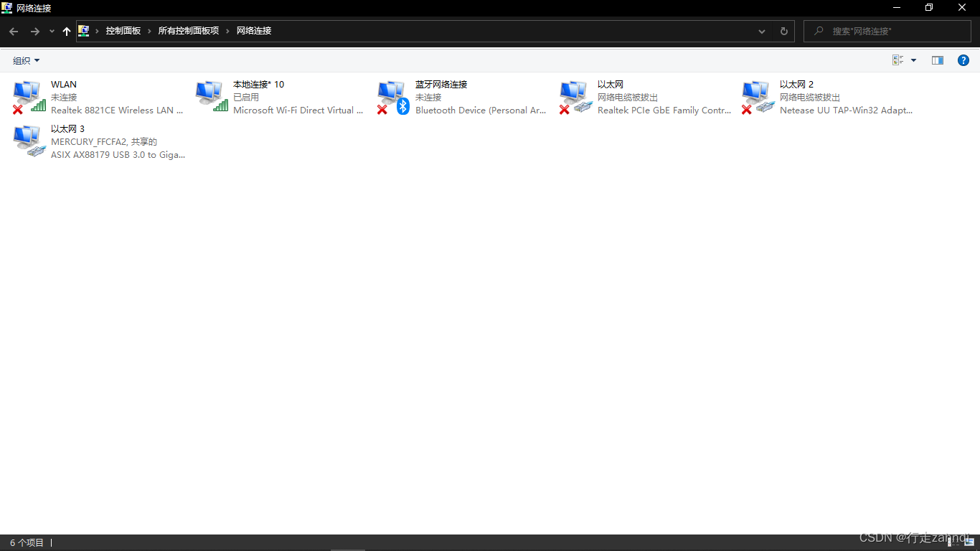The height and width of the screenshot is (551, 980).
Task: Restore down the 网络连接 window
Action: [x=929, y=8]
